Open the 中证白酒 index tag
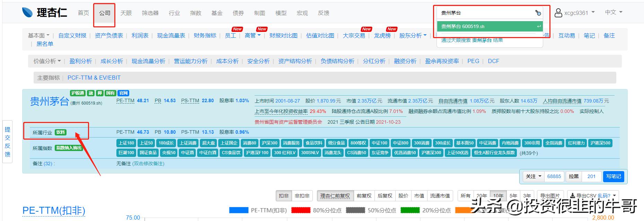The height and width of the screenshot is (221, 644). point(208,153)
